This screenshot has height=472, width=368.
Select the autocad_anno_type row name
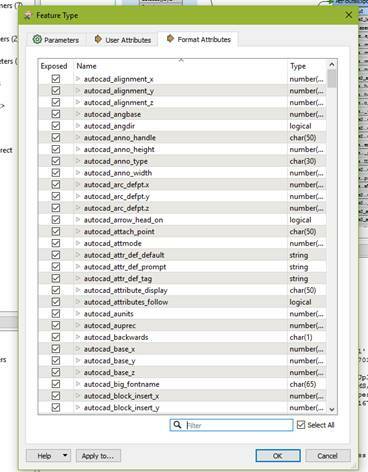[x=115, y=161]
